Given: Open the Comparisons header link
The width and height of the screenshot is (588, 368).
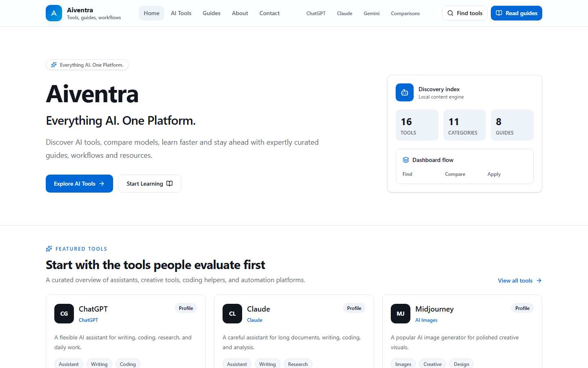Looking at the screenshot, I should (x=405, y=13).
